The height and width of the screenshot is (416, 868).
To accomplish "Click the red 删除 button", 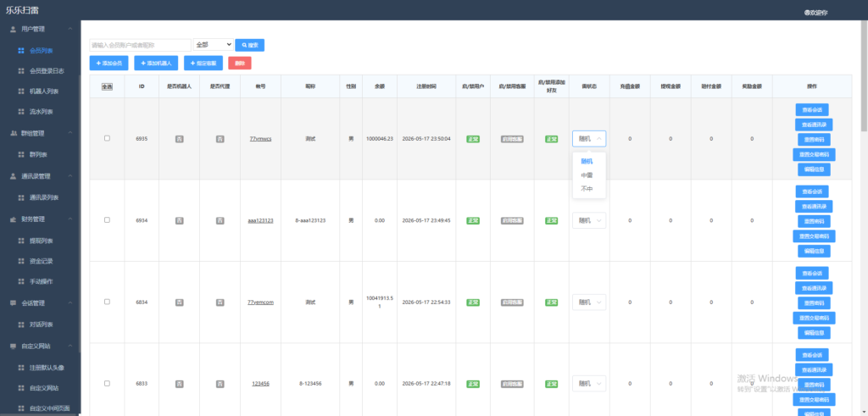I will point(240,63).
